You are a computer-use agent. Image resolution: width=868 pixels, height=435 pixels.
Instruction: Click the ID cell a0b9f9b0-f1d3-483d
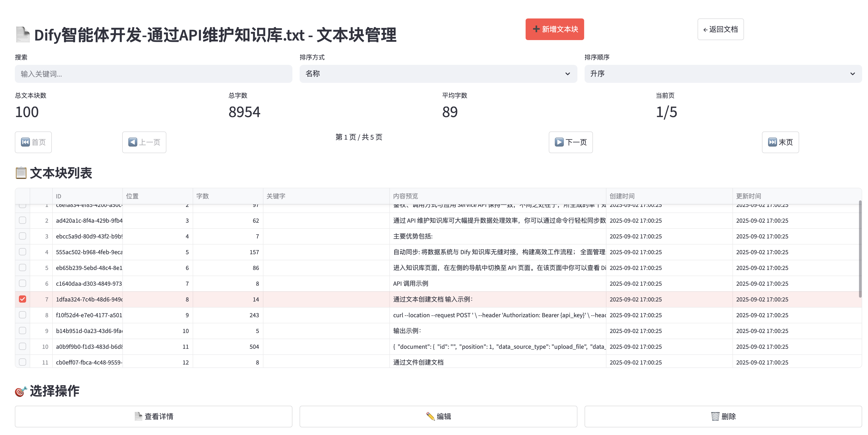tap(87, 347)
